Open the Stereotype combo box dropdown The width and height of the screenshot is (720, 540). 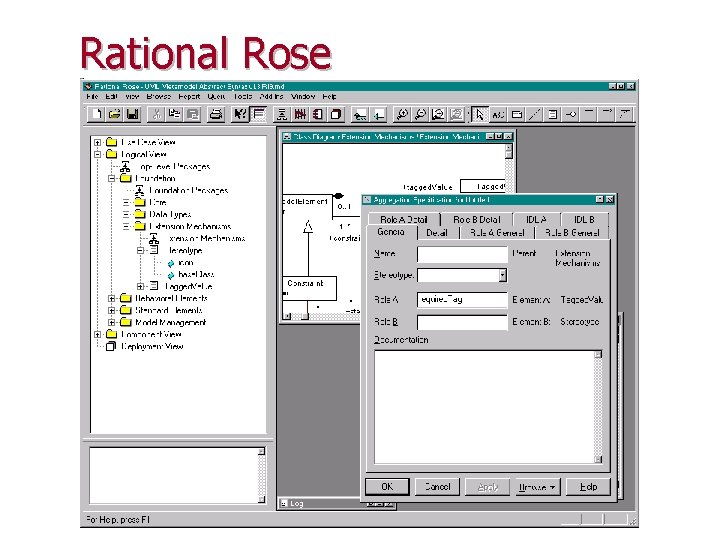503,275
